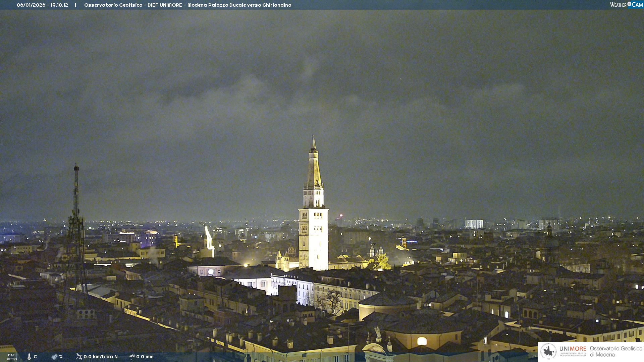Click the Osservatorio Geofisico camera title text
The height and width of the screenshot is (362, 644).
(x=187, y=5)
